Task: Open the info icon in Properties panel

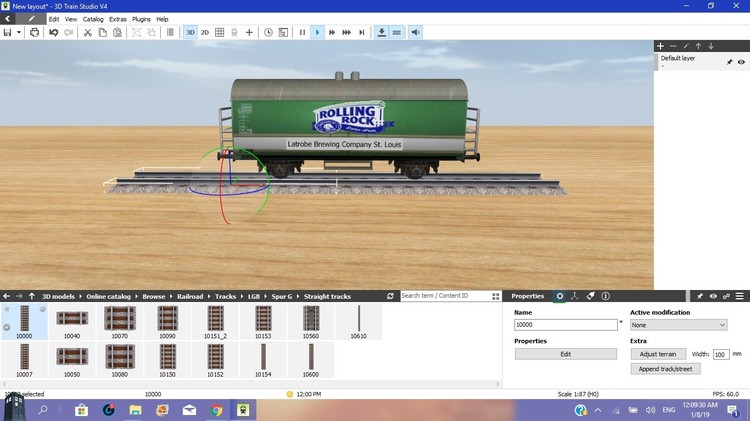Action: pyautogui.click(x=606, y=296)
